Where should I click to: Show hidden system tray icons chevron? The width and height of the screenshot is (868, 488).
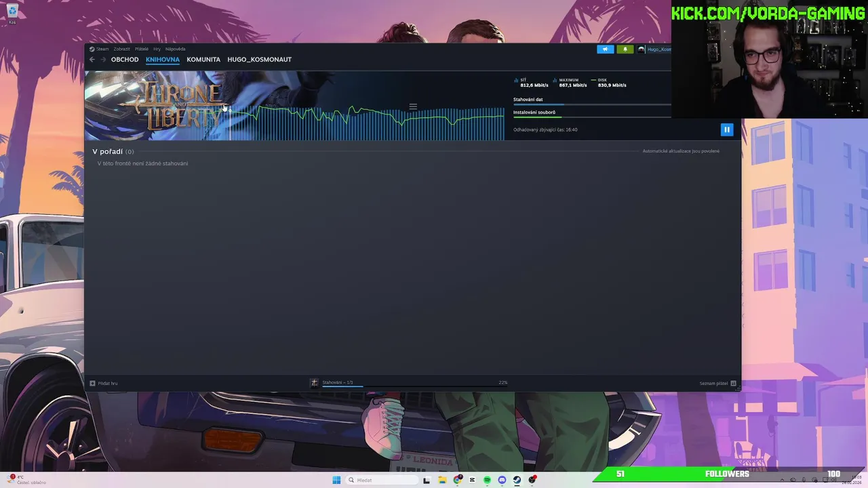[x=782, y=481]
